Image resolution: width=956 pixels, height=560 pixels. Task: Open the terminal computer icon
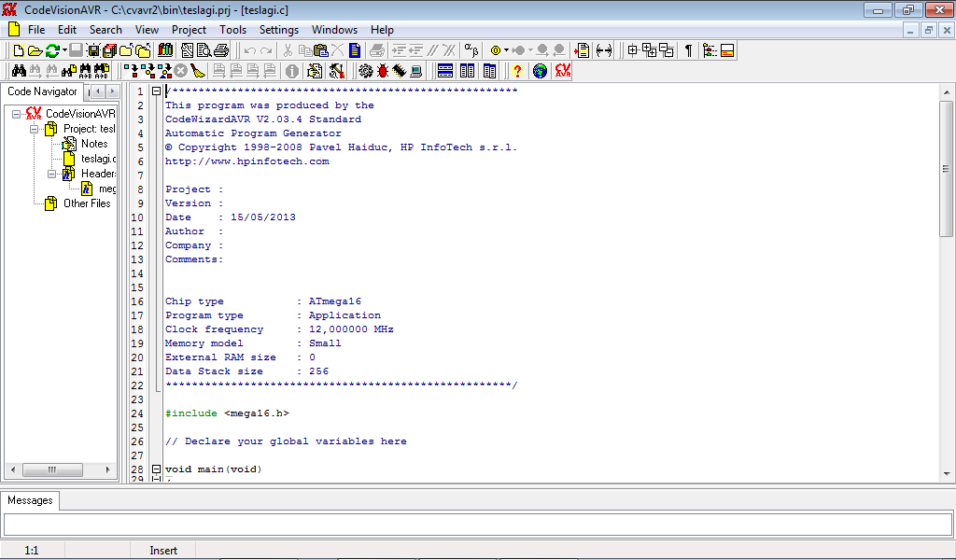click(415, 71)
